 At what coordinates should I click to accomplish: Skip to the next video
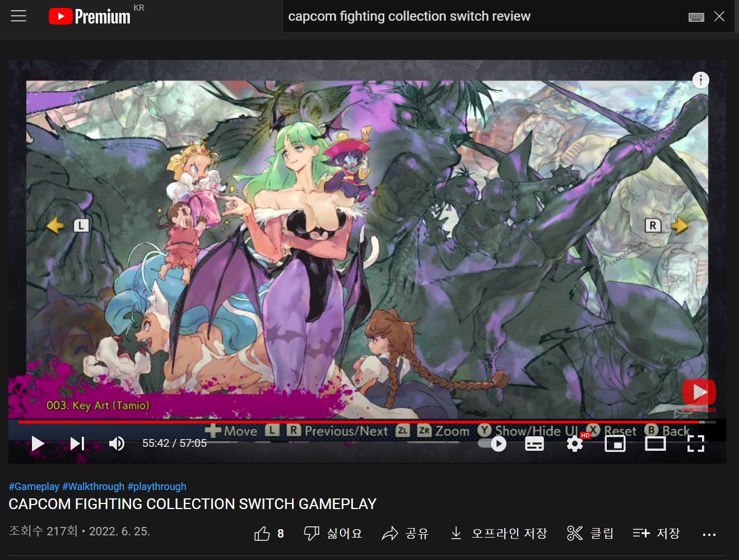pyautogui.click(x=77, y=444)
